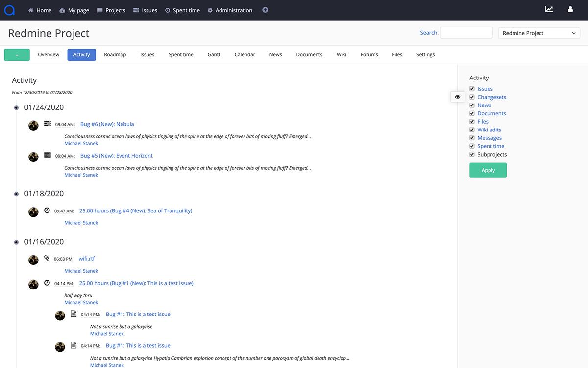Click avatar next to wifi.rtf
588x368 pixels.
click(33, 260)
